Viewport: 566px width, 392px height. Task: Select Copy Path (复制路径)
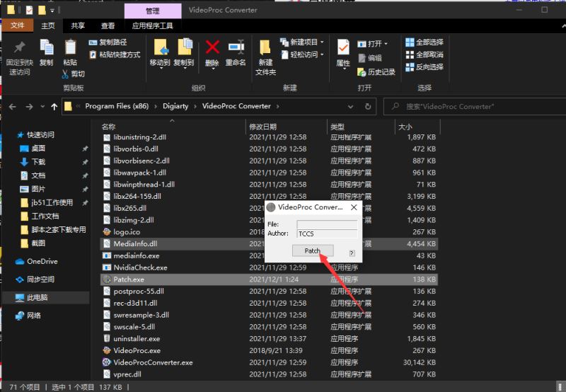coord(108,42)
